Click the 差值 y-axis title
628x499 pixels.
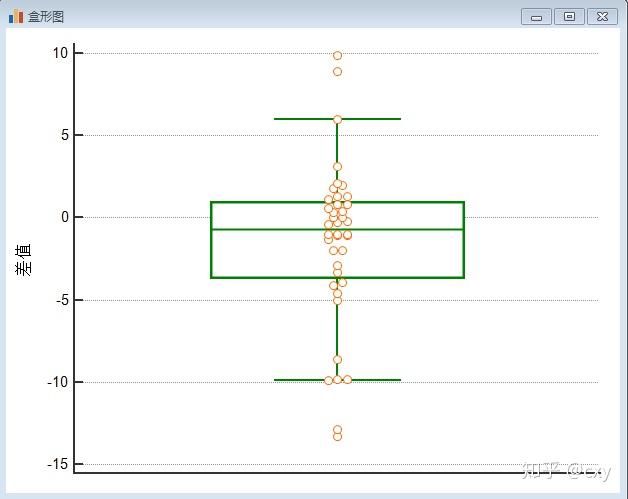pos(23,260)
